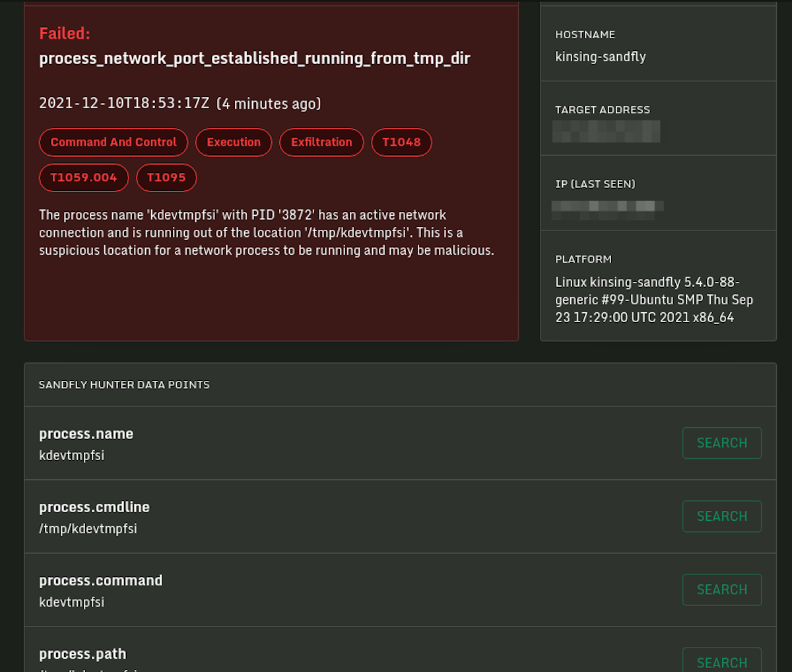Select the /tmp/kdevtmpfsi cmdline value
Viewport: 792px width, 672px height.
click(88, 528)
